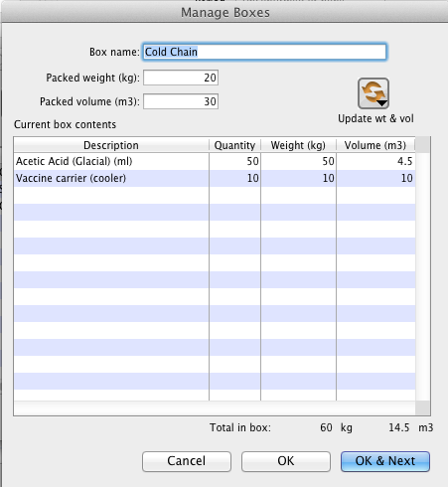Click the Cancel button
Screen dimensions: 448x487
(187, 461)
